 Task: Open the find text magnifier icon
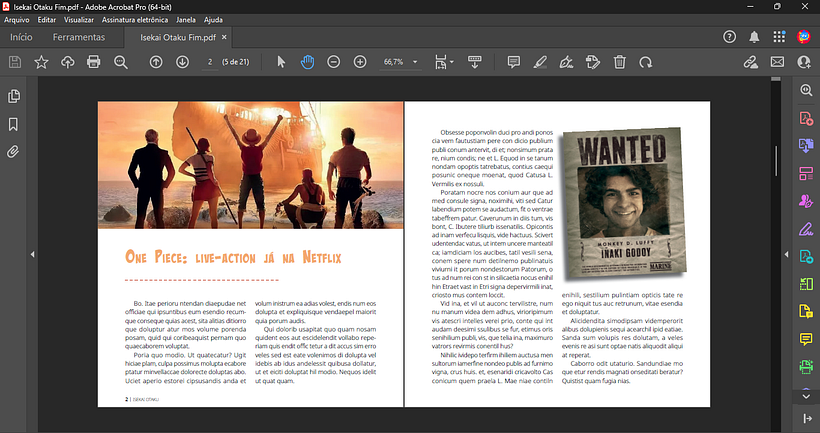pyautogui.click(x=121, y=62)
